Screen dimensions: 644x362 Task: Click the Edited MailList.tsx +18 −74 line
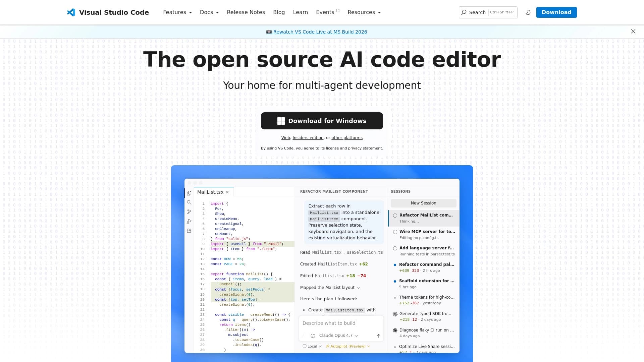click(333, 276)
